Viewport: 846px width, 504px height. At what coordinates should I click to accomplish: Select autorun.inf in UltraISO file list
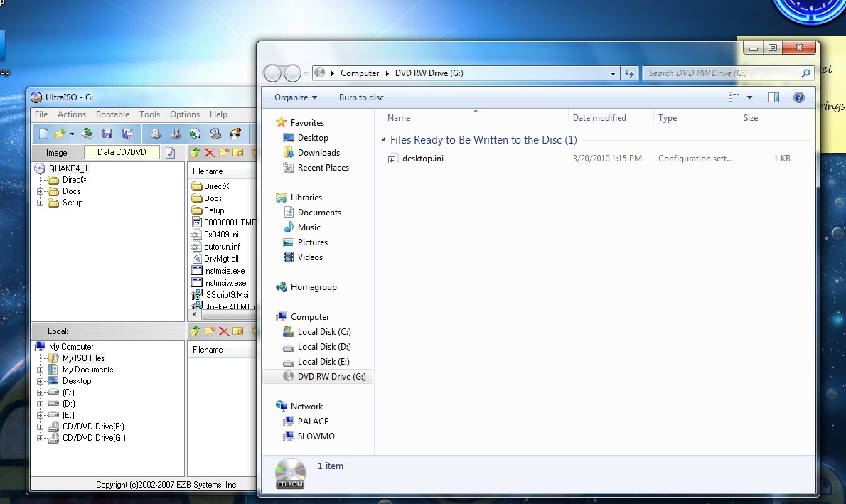coord(222,247)
